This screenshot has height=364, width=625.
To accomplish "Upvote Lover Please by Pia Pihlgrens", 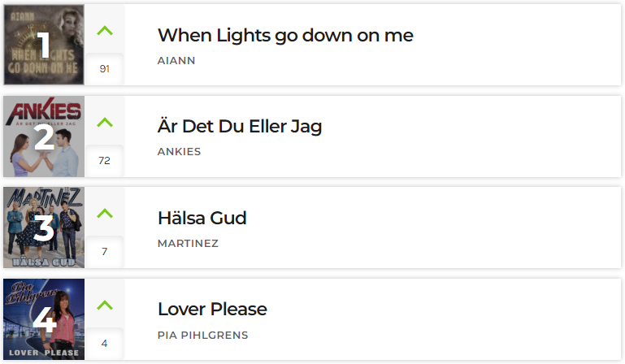I will click(x=105, y=305).
